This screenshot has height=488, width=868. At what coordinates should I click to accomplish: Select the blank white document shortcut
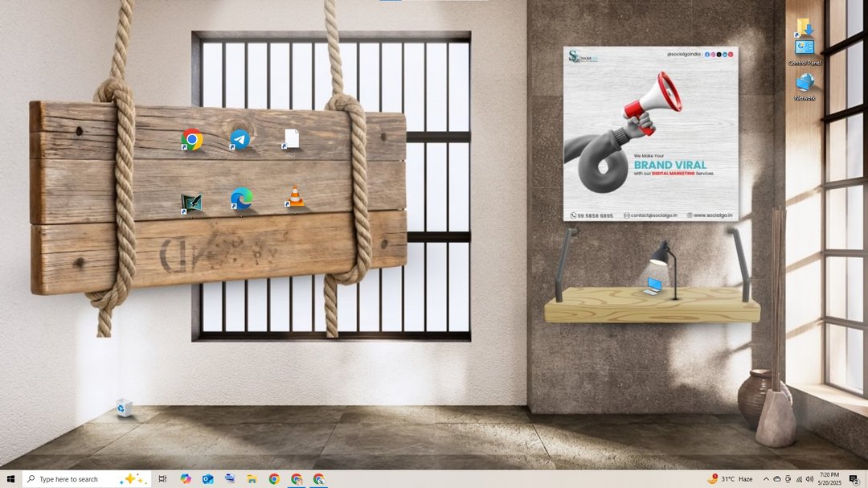(291, 139)
